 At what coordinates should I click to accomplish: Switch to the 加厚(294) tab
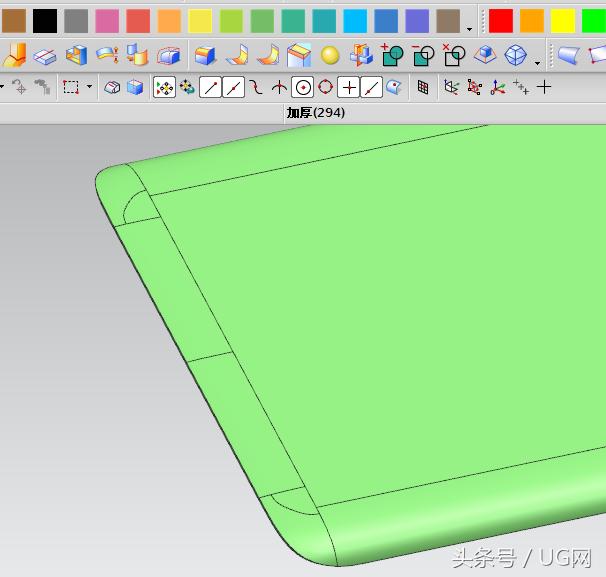(x=316, y=113)
